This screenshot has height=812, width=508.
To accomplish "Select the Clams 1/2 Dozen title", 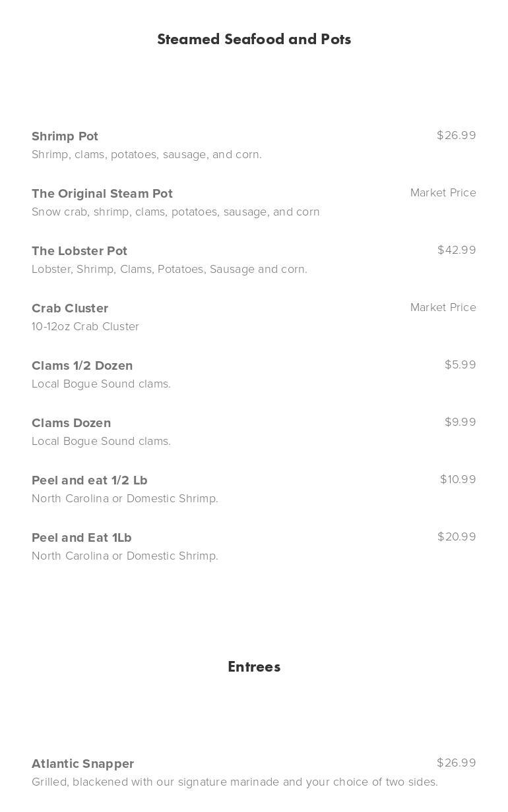I will (82, 366).
